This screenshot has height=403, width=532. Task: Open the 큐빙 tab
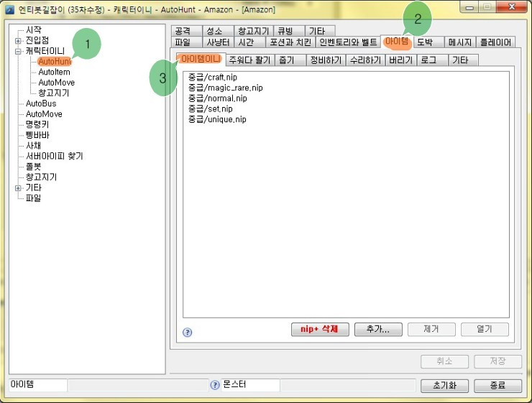[289, 31]
